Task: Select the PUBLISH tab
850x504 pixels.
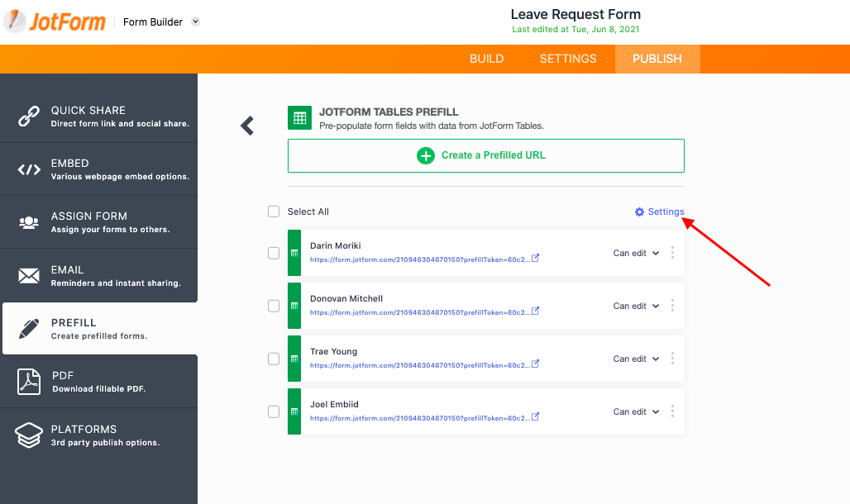Action: tap(657, 59)
